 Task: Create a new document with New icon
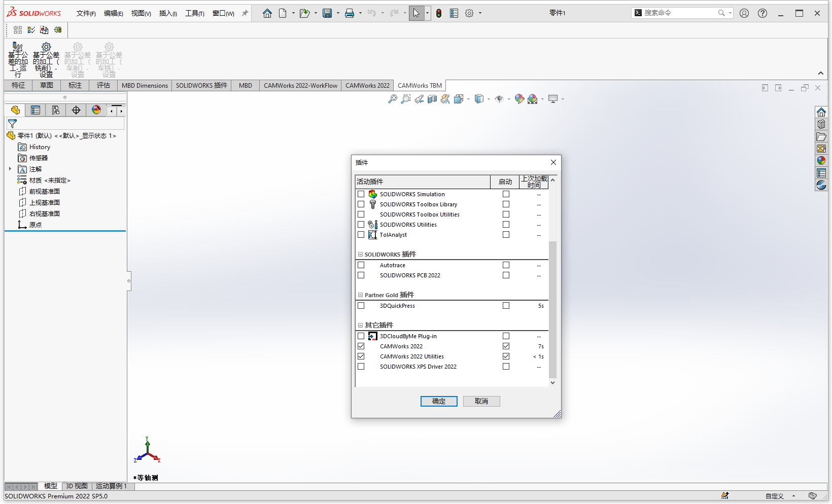283,13
